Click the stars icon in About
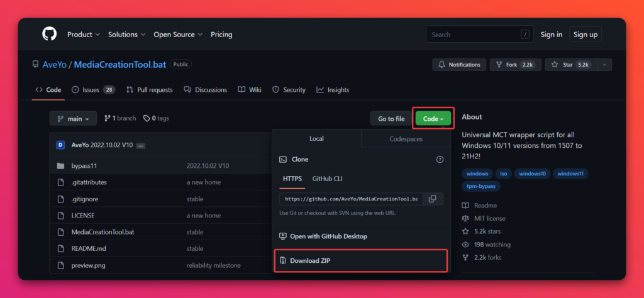Image resolution: width=644 pixels, height=298 pixels. click(465, 231)
